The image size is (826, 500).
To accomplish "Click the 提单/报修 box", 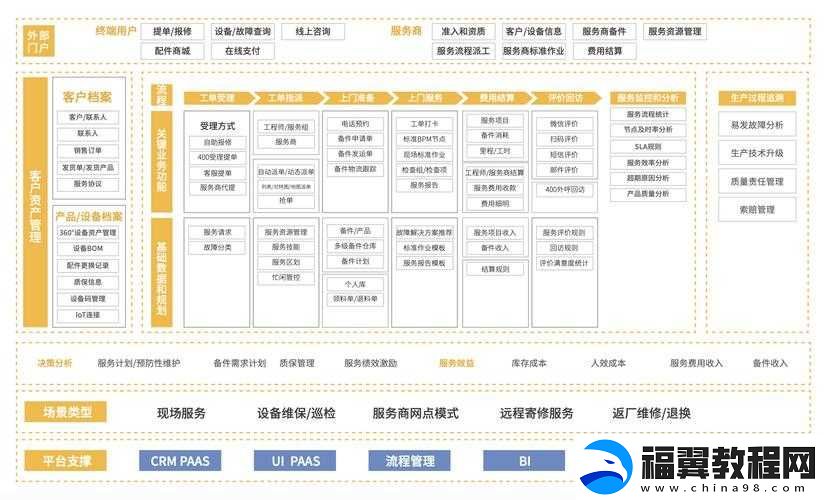I will (172, 32).
